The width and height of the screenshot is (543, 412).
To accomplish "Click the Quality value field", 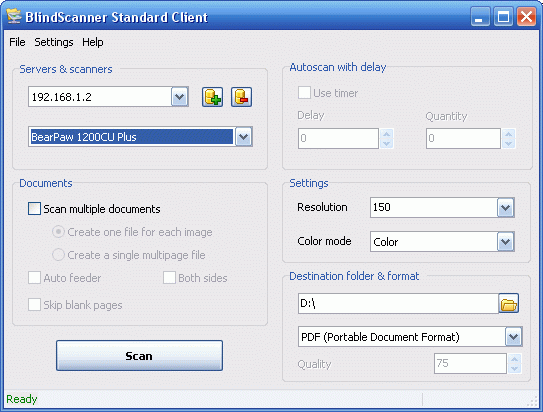I will (470, 364).
